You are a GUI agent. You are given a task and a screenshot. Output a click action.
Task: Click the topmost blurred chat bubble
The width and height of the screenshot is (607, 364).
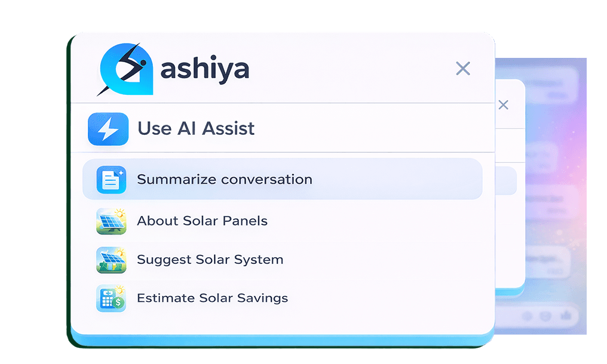coord(551,85)
